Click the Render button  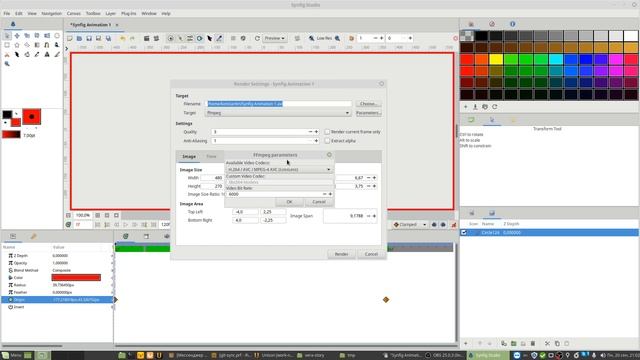pos(341,254)
